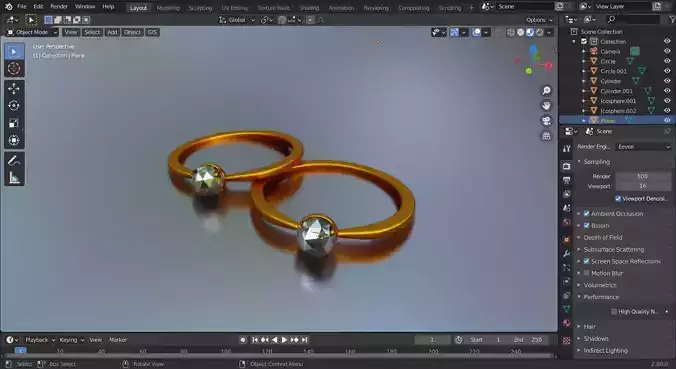The height and width of the screenshot is (369, 676).
Task: Activate the 3D Cursor tool
Action: [x=14, y=69]
